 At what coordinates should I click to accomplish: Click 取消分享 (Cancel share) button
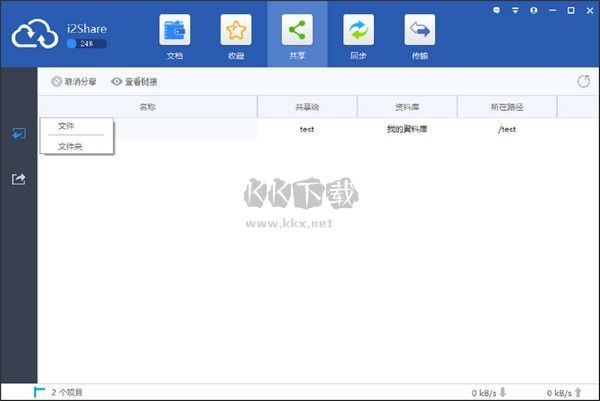click(75, 81)
